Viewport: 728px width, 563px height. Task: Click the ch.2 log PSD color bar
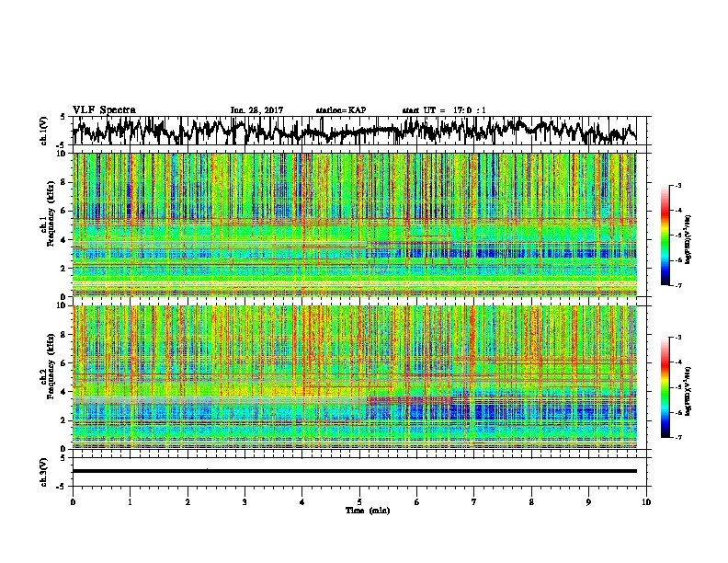[665, 387]
